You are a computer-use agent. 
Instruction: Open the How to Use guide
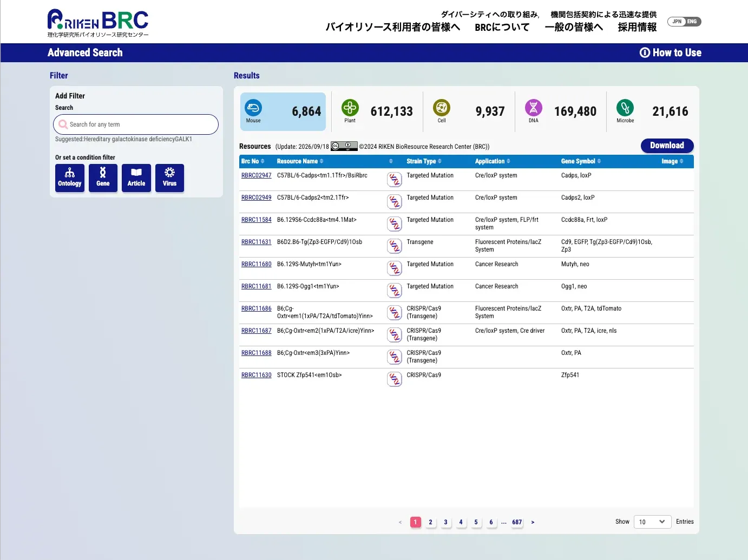click(671, 52)
